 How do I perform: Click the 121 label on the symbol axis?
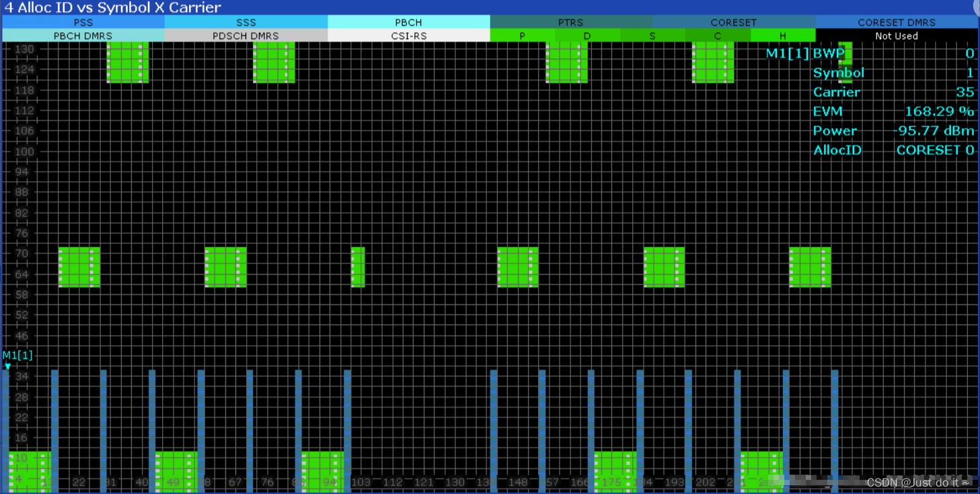pyautogui.click(x=424, y=483)
